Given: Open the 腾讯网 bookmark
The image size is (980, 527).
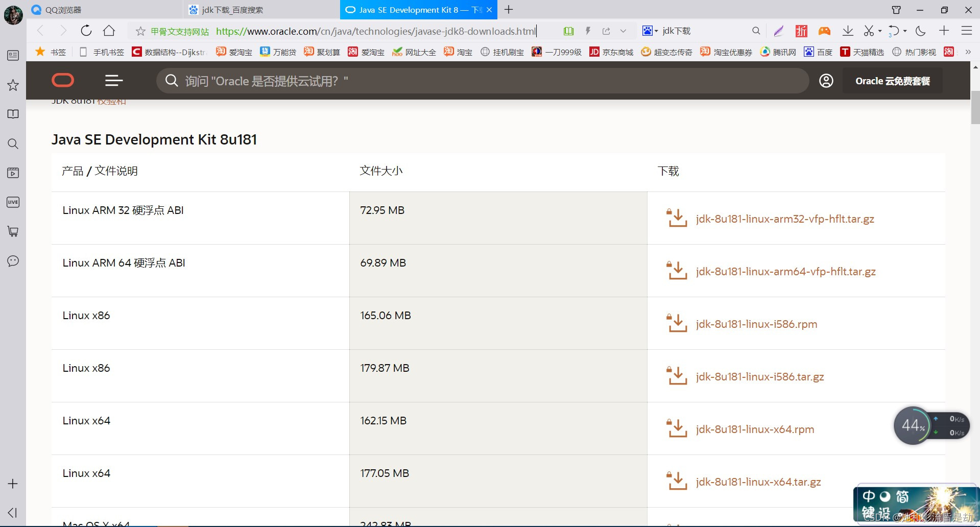Looking at the screenshot, I should click(778, 52).
